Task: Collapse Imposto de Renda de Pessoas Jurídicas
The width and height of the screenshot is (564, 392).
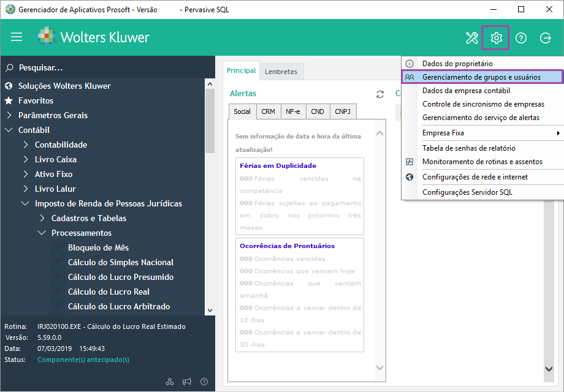Action: tap(25, 203)
